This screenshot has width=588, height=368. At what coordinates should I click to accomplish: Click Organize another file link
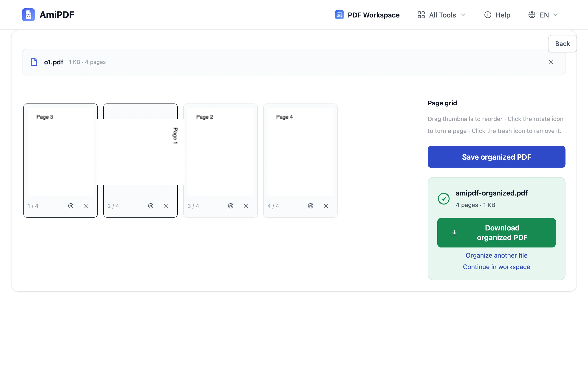pyautogui.click(x=496, y=255)
